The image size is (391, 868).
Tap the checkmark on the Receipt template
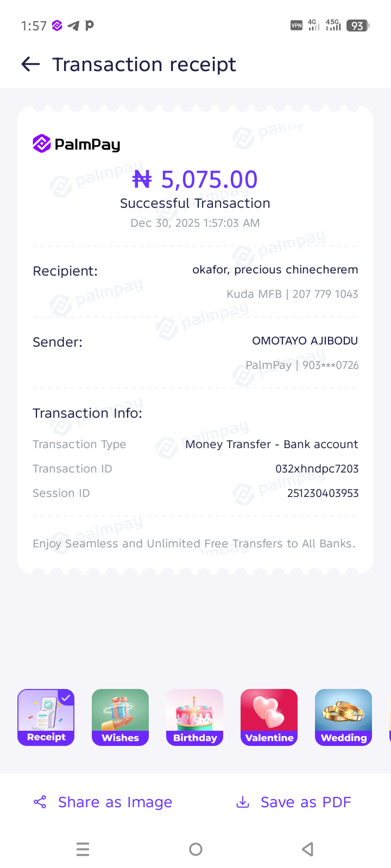[x=66, y=698]
